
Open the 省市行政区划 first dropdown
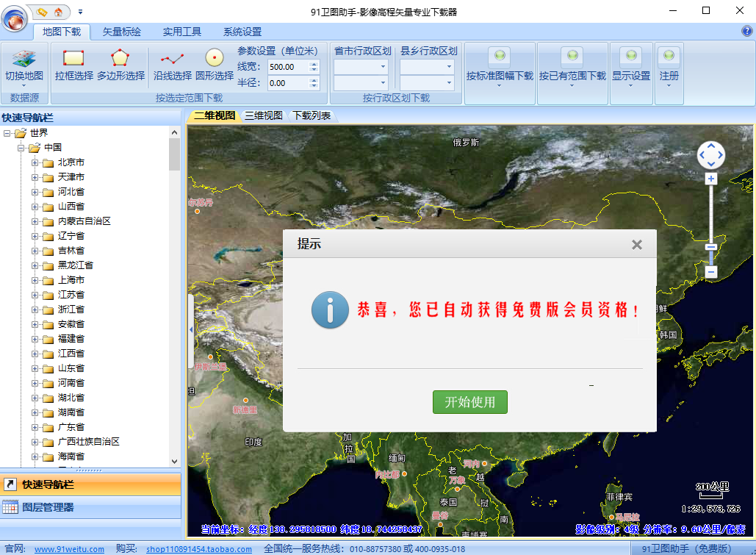(361, 66)
